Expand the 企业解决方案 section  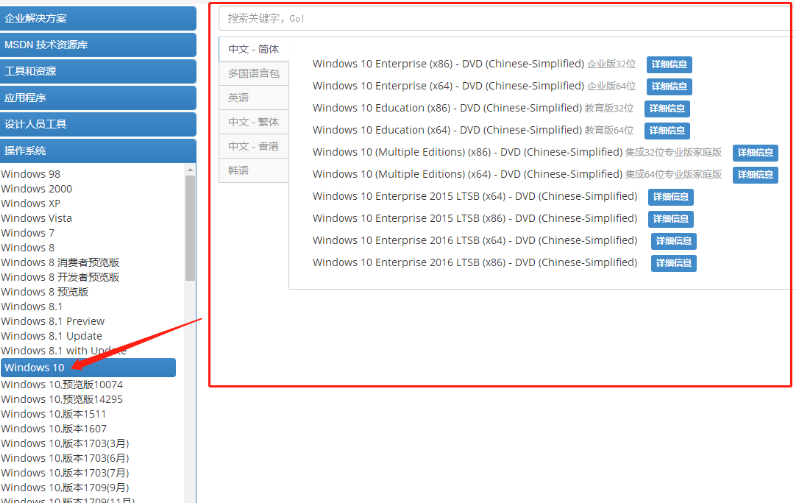click(x=98, y=18)
